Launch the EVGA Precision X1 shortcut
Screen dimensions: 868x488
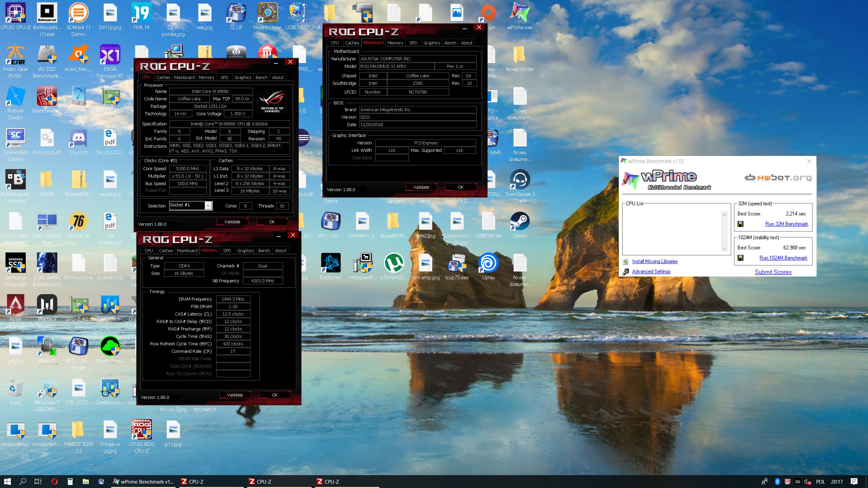(x=110, y=61)
